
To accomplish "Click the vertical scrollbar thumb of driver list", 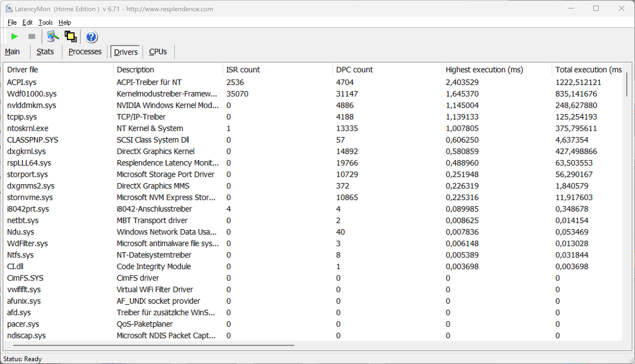I will [x=626, y=84].
